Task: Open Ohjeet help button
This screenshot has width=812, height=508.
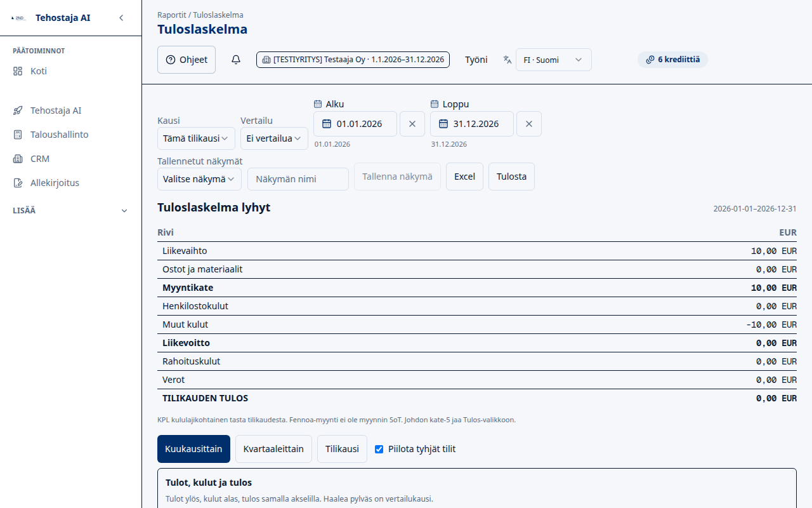Action: pos(187,60)
